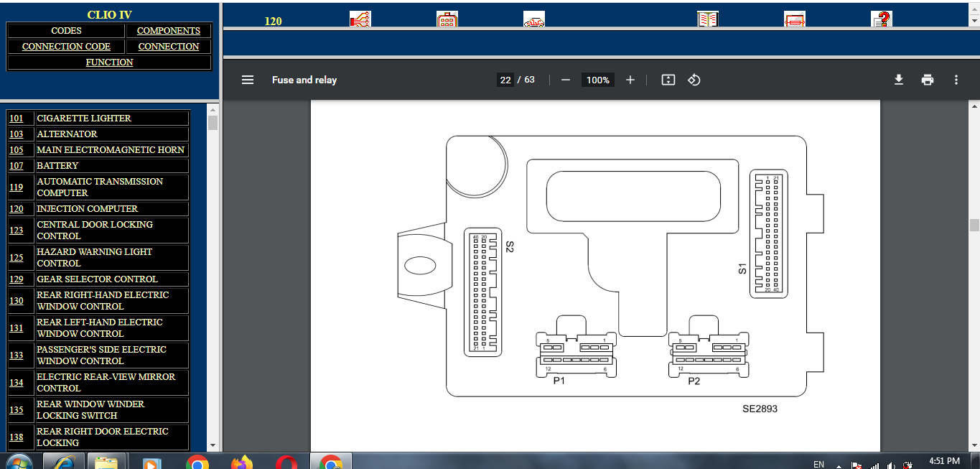The height and width of the screenshot is (469, 980).
Task: Click the 100% zoom level field
Action: (598, 80)
